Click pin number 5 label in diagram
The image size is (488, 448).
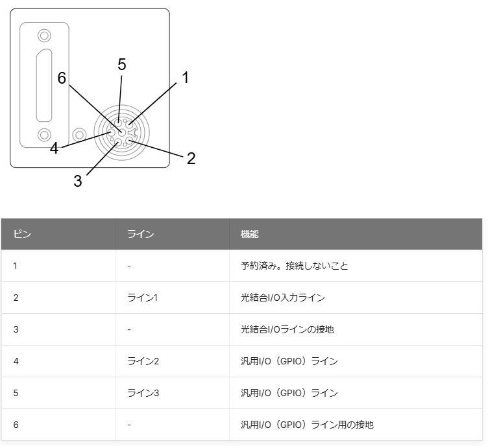[122, 64]
